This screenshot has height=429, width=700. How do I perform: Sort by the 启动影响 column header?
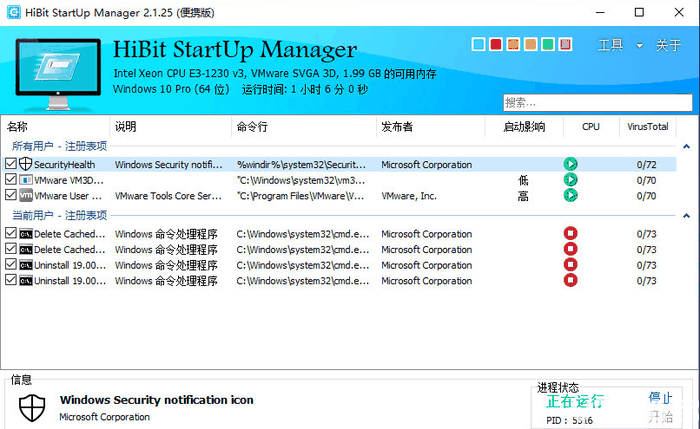click(x=524, y=127)
